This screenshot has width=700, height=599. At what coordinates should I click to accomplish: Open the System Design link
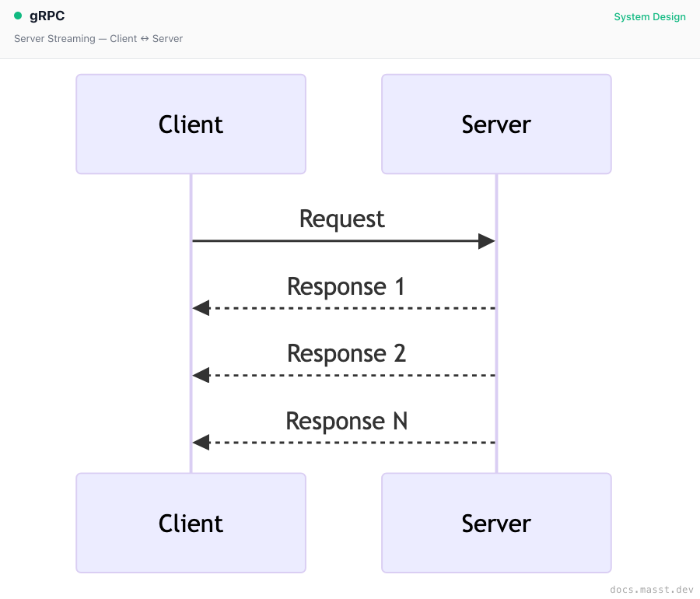(x=649, y=17)
